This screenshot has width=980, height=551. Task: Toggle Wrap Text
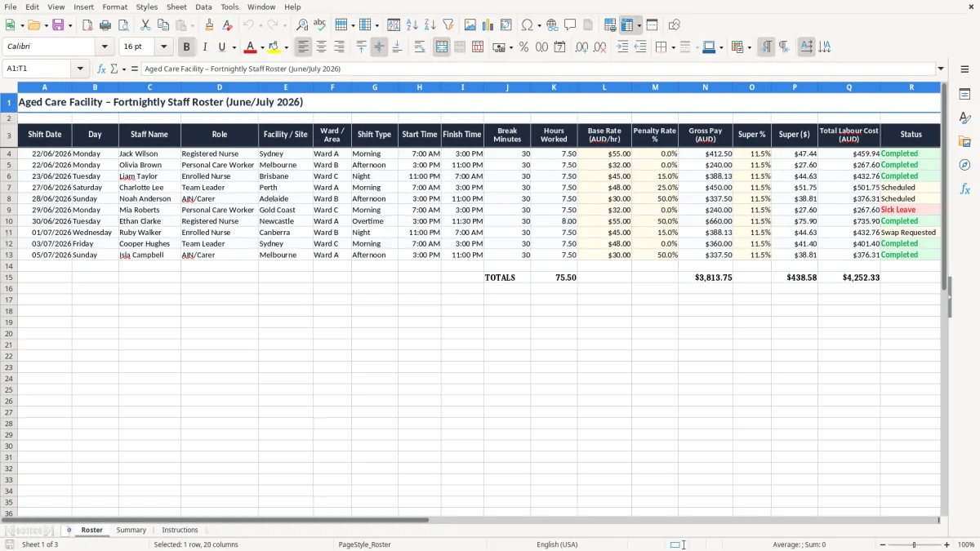[419, 47]
